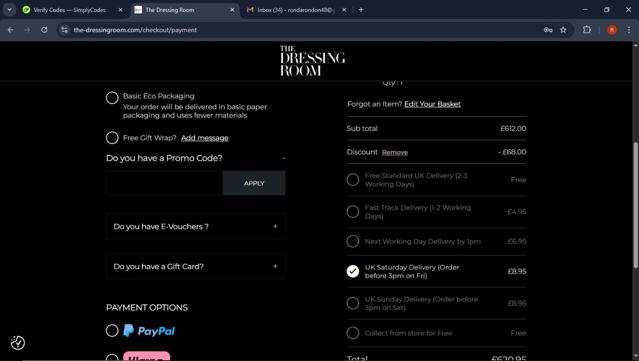Choose Free Standard UK Delivery
This screenshot has width=639, height=361.
(353, 180)
